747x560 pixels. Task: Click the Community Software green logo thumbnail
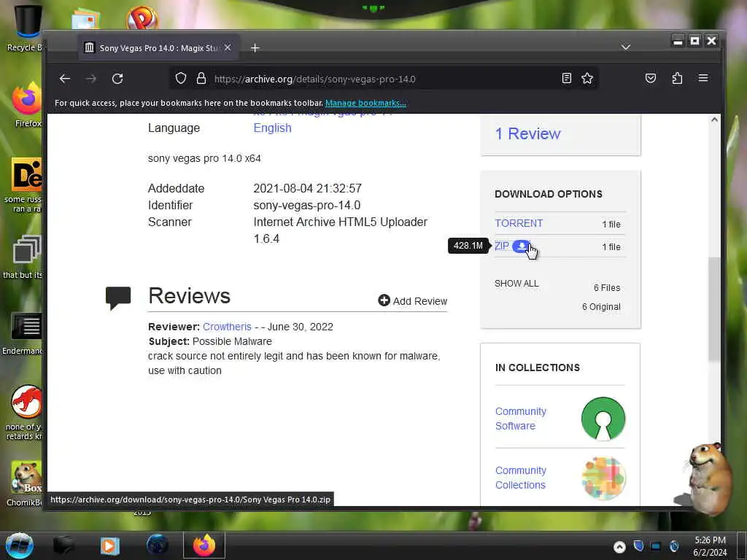603,419
